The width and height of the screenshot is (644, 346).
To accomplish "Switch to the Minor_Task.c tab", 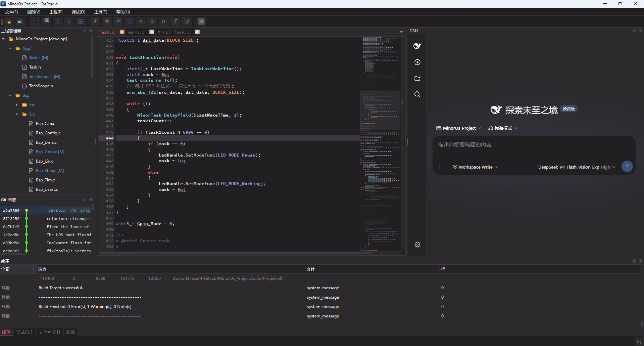I will pos(174,32).
